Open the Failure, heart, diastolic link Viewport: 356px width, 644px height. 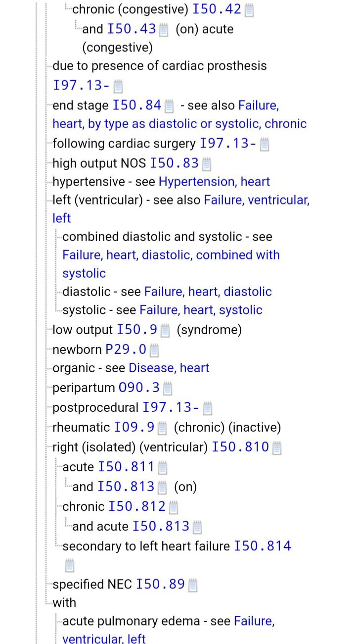point(208,292)
